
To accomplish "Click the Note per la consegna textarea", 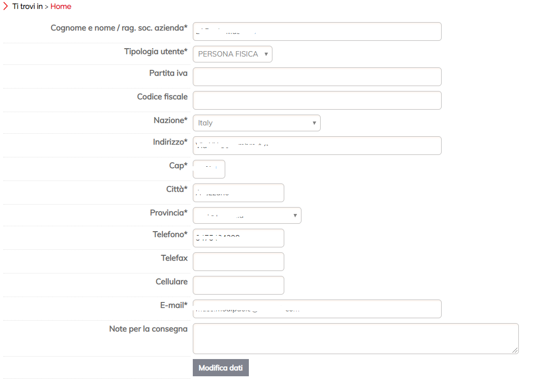I will coord(355,338).
